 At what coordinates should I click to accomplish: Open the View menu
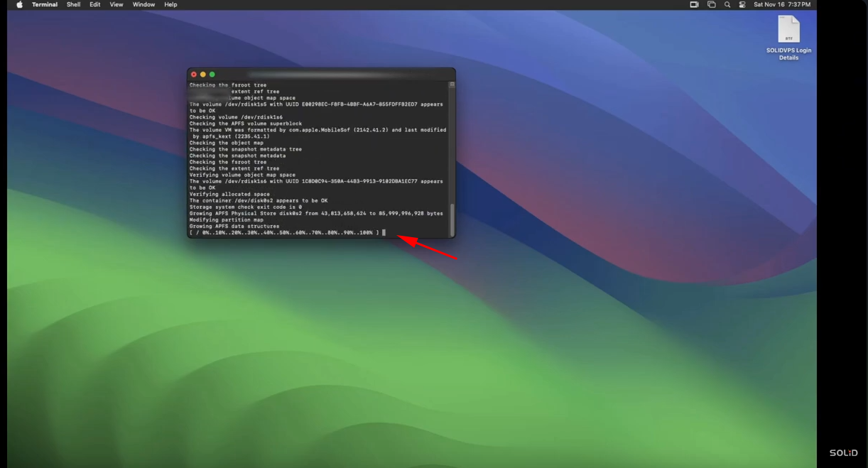click(116, 4)
